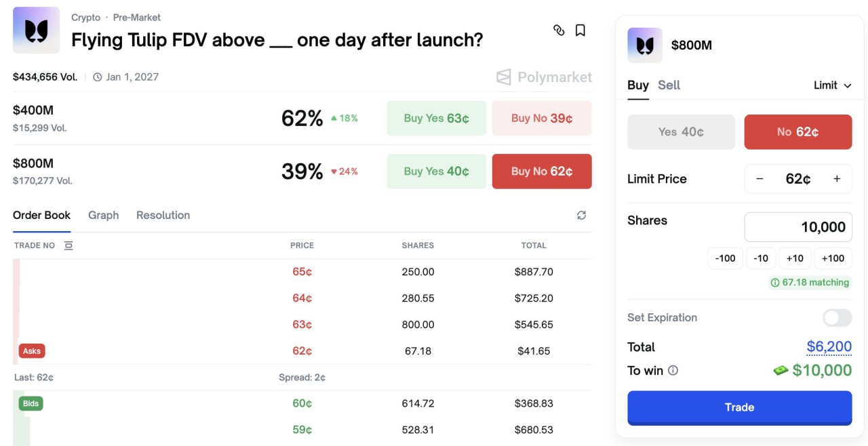Screen dimensions: 868x446
Task: Switch to the Graph tab
Action: (x=103, y=215)
